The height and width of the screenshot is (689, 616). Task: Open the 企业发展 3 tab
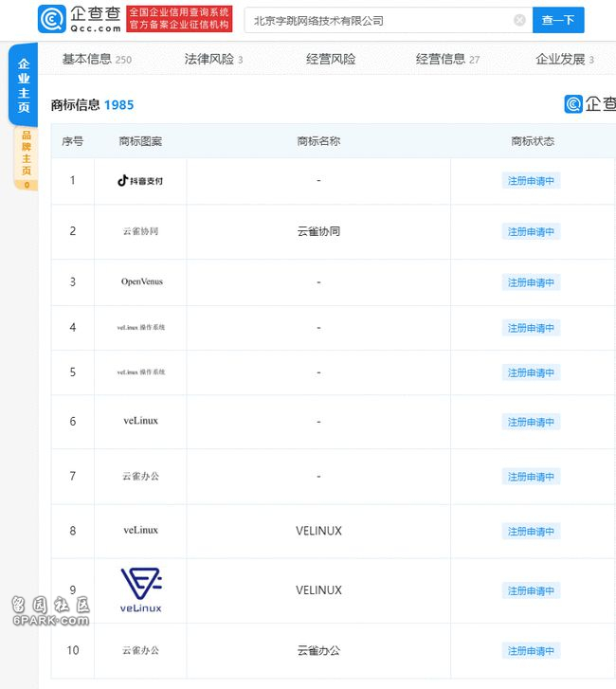point(565,59)
